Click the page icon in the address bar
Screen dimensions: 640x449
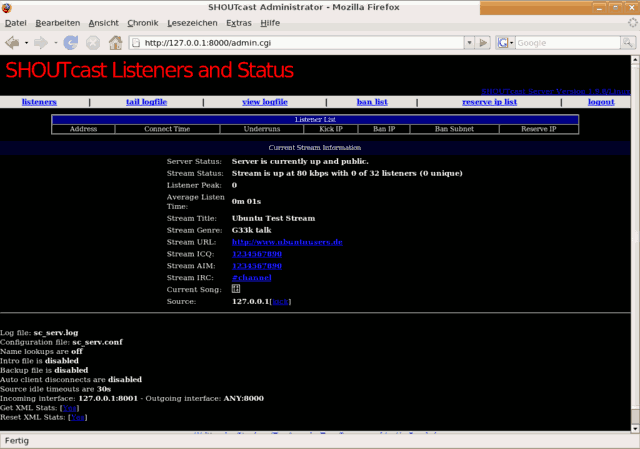point(136,43)
